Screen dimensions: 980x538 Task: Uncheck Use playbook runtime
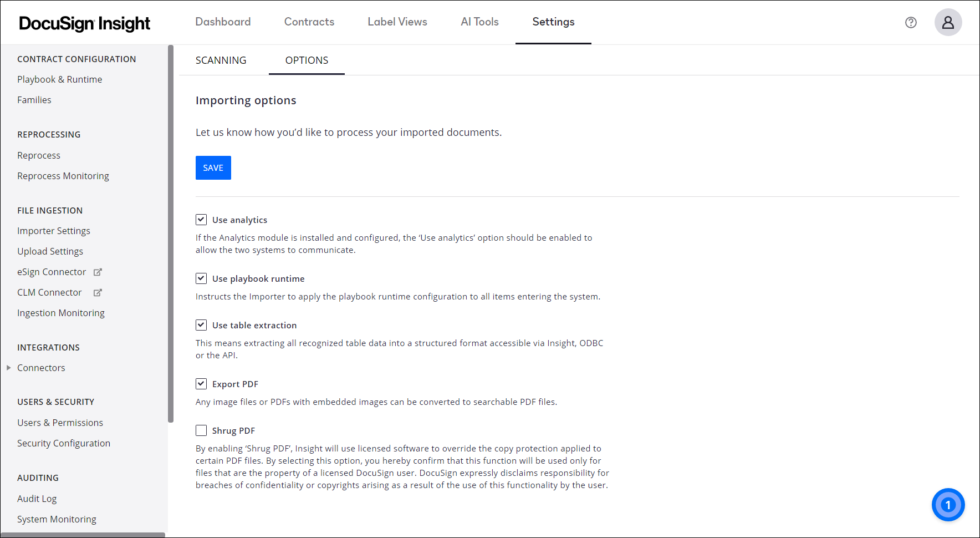point(201,278)
